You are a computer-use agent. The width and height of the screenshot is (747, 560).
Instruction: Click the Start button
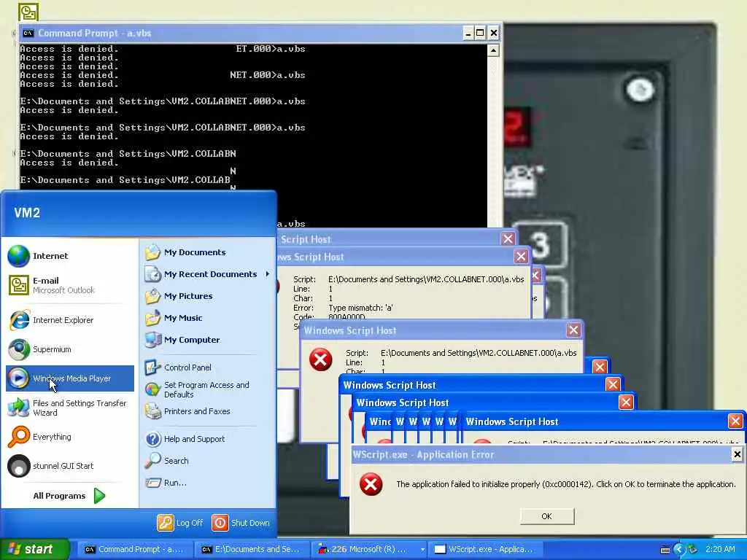34,549
